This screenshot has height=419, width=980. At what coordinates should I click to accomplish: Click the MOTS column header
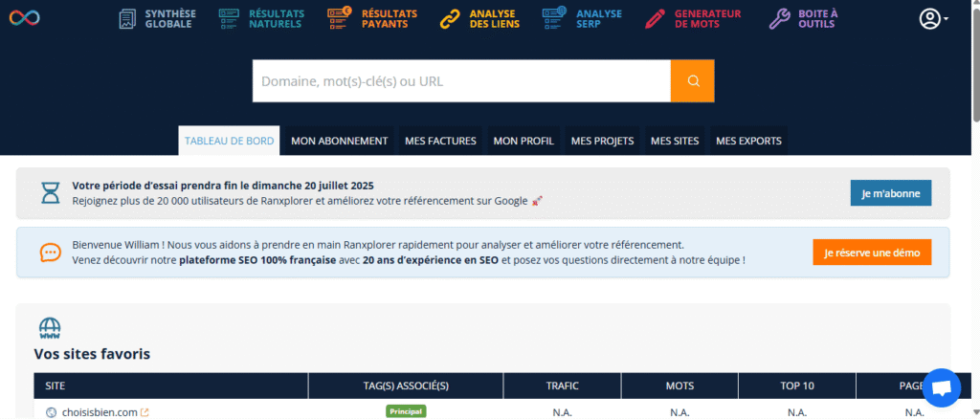click(x=680, y=386)
